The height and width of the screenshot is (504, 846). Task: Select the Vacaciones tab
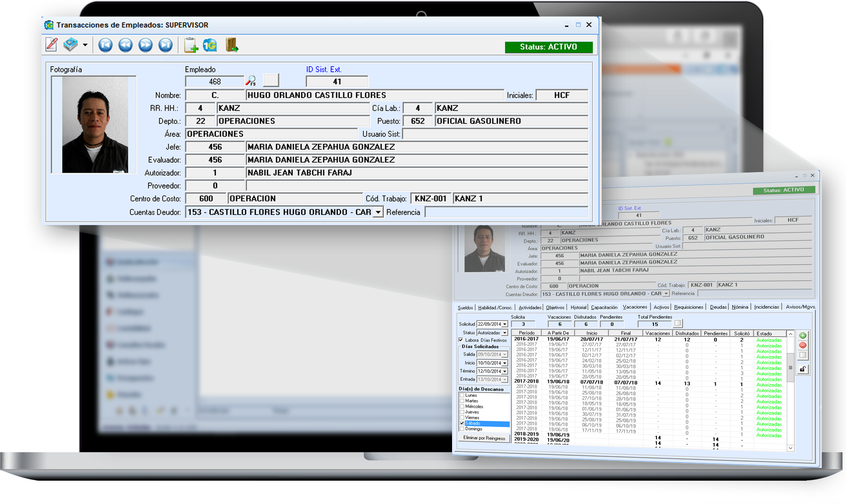[x=635, y=307]
